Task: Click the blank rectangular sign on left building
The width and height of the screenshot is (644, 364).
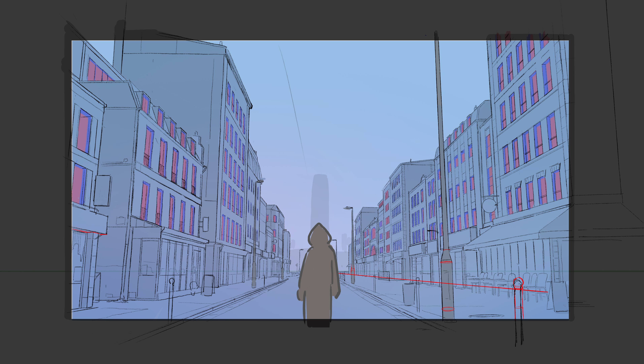Action: coord(102,191)
